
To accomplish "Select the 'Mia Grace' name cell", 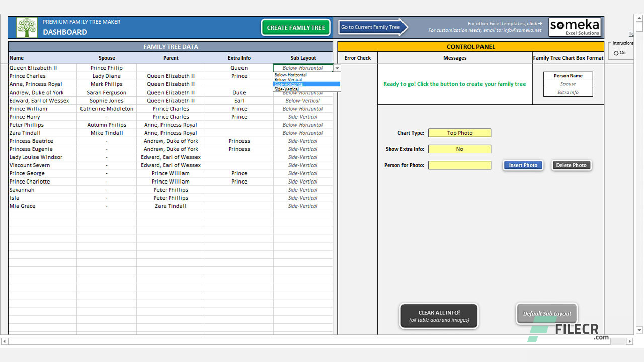I will pos(42,206).
